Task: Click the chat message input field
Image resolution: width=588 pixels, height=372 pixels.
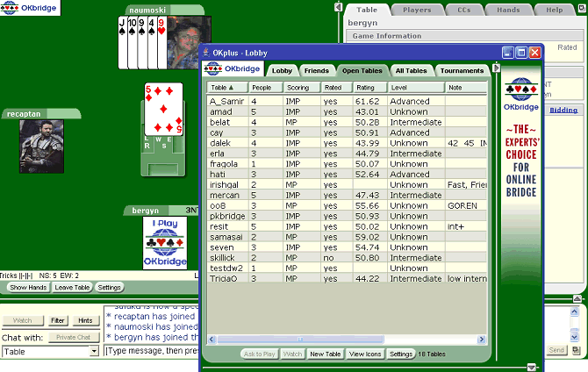Action: tap(151, 351)
